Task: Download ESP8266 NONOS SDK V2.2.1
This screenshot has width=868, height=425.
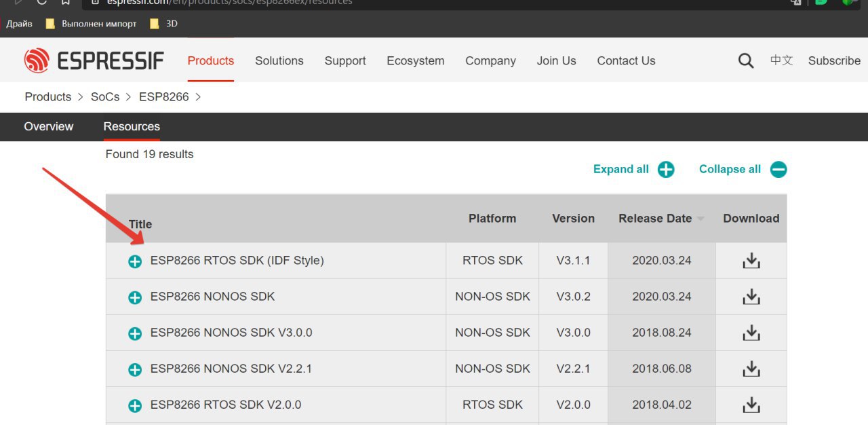Action: (x=751, y=369)
